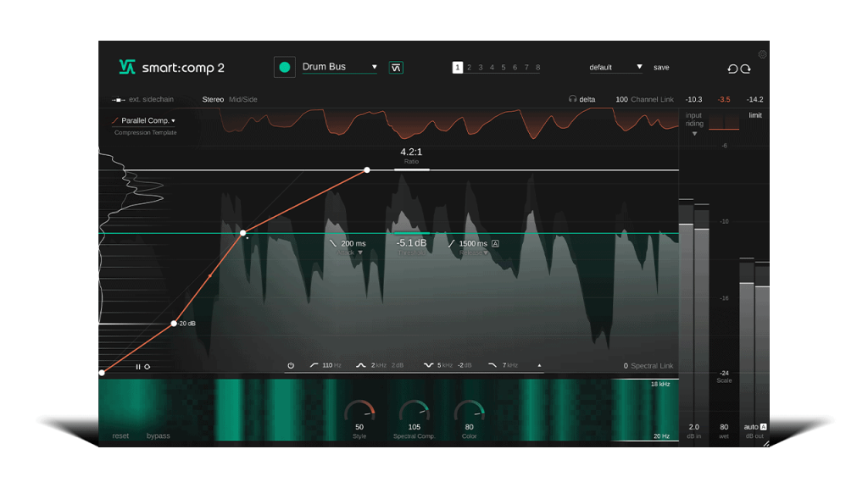Click the 200 ms attack value
This screenshot has width=868, height=488.
(353, 243)
